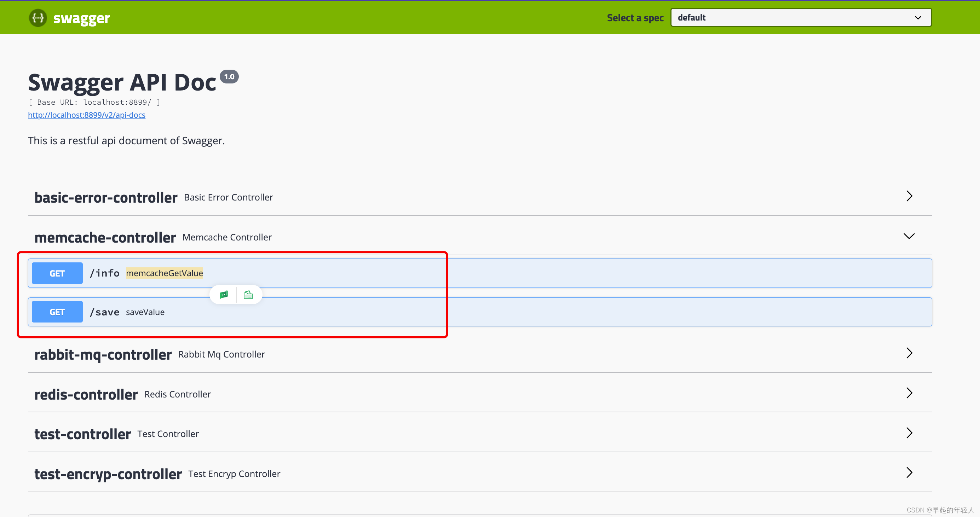980x517 pixels.
Task: Click memcache-controller heading
Action: point(105,238)
